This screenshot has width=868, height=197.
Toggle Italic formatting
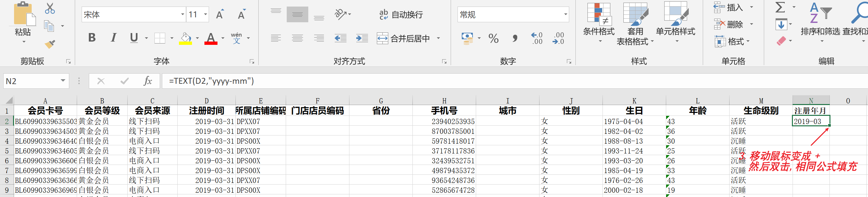click(114, 38)
